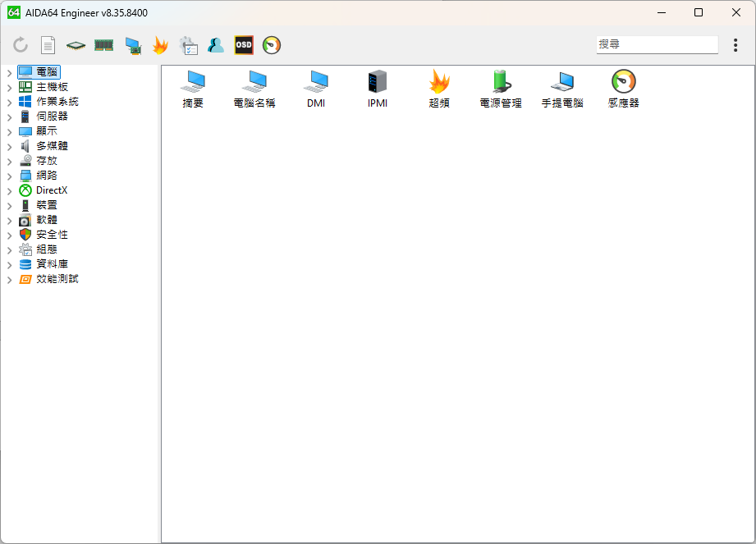The width and height of the screenshot is (756, 544).
Task: Select 主機板 in the tree
Action: (x=44, y=87)
